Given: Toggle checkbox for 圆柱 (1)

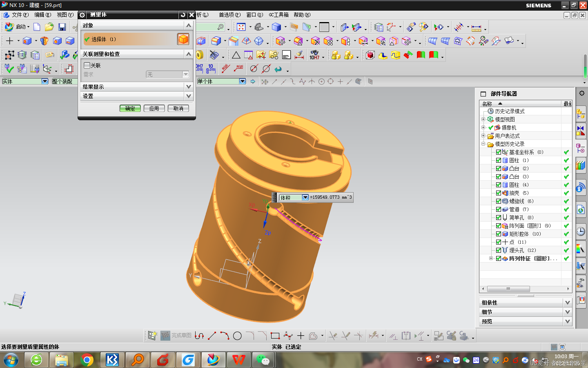Looking at the screenshot, I should 499,160.
